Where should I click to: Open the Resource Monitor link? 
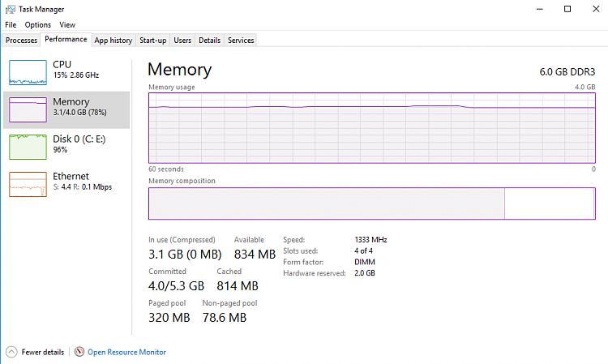click(x=126, y=352)
